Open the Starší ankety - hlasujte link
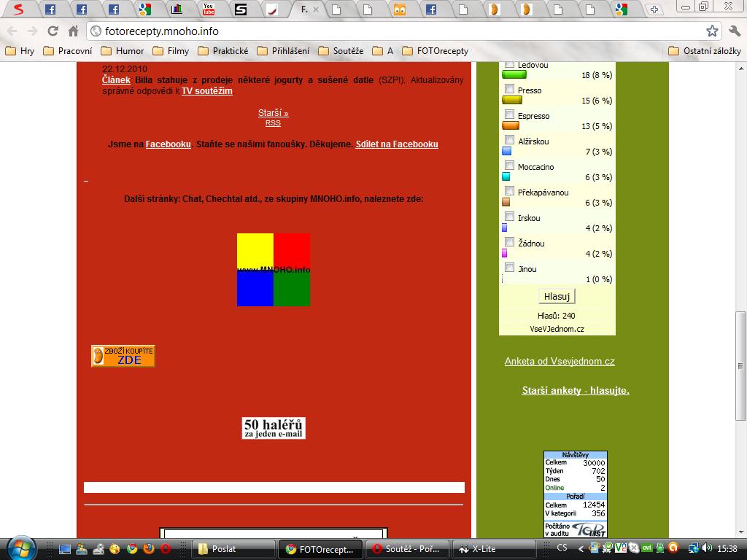The image size is (747, 560). click(x=575, y=391)
